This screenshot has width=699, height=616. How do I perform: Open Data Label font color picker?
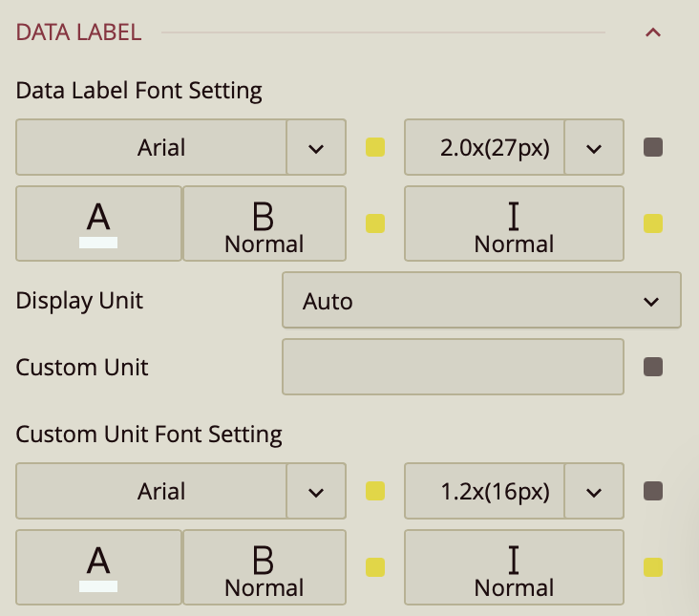tap(98, 223)
